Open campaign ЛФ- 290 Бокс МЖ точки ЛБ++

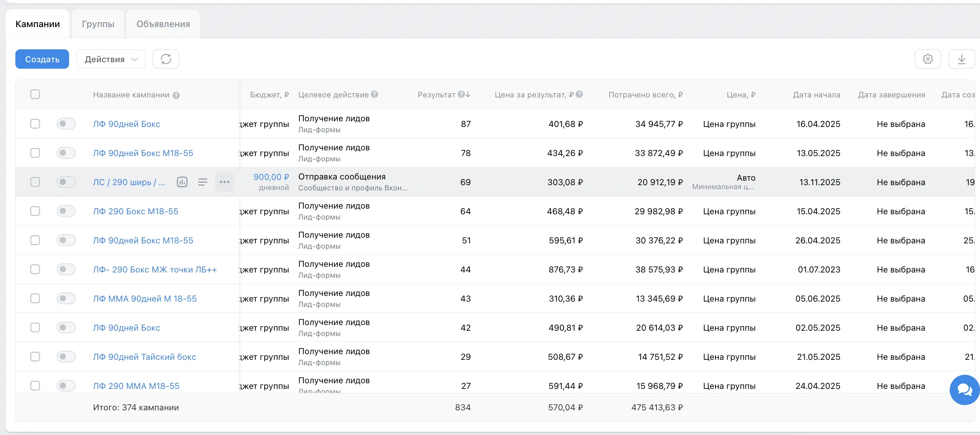(x=155, y=269)
